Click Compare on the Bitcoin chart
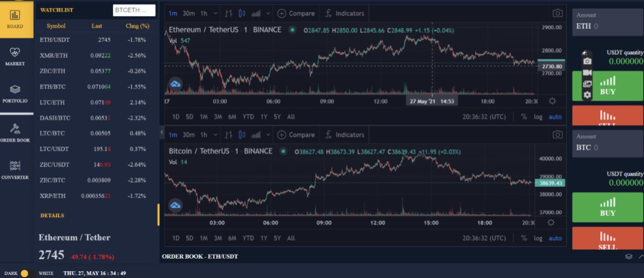The image size is (644, 278). click(296, 135)
